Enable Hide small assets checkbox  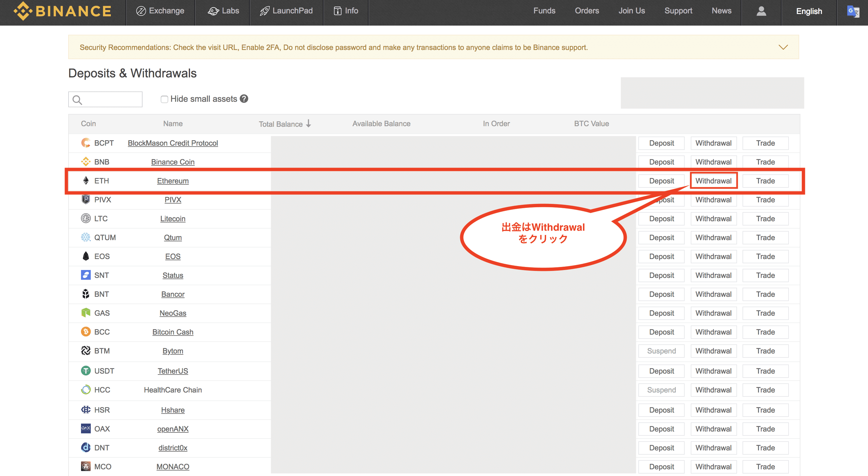click(x=164, y=99)
